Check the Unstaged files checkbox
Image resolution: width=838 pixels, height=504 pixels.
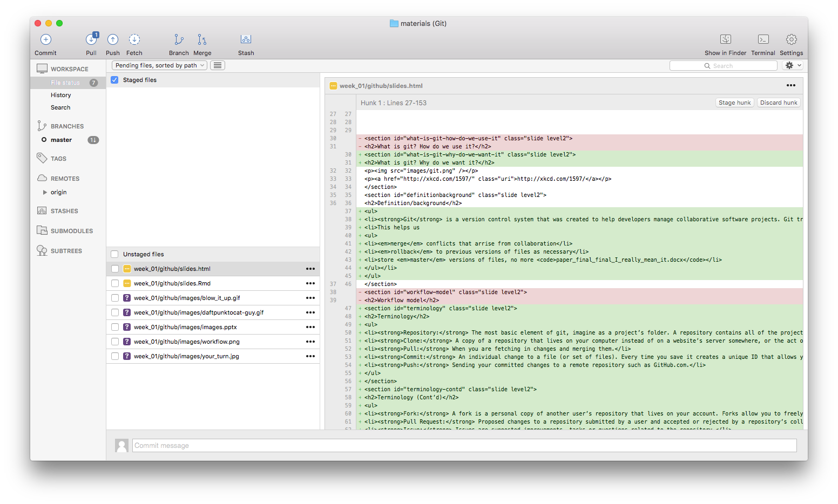click(114, 254)
